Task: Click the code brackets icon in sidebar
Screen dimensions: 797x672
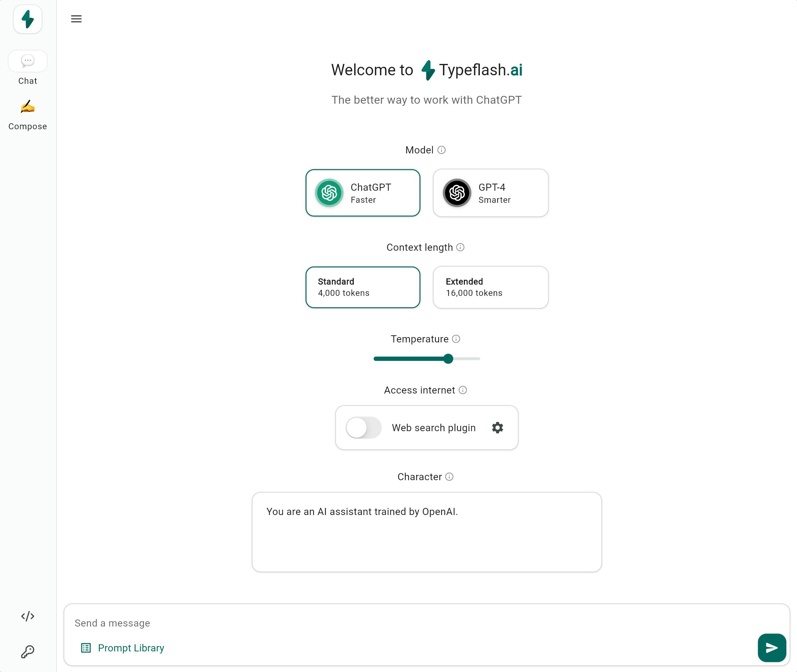Action: (28, 616)
